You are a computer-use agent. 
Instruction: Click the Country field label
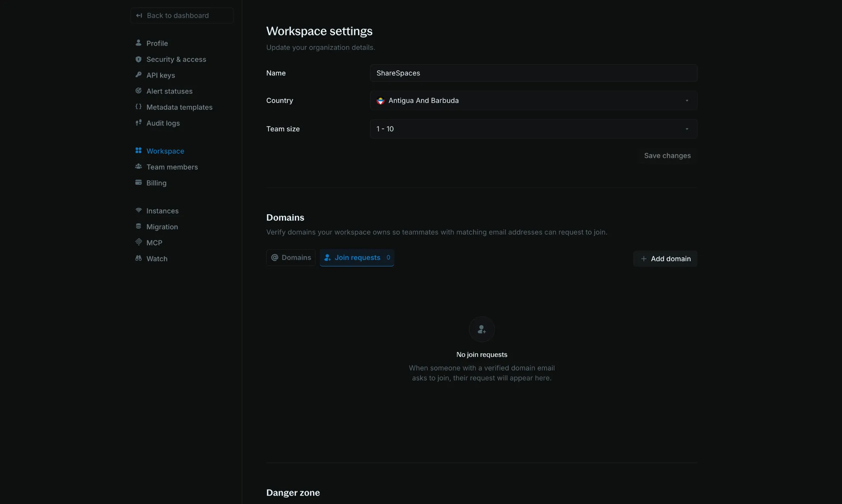[280, 101]
